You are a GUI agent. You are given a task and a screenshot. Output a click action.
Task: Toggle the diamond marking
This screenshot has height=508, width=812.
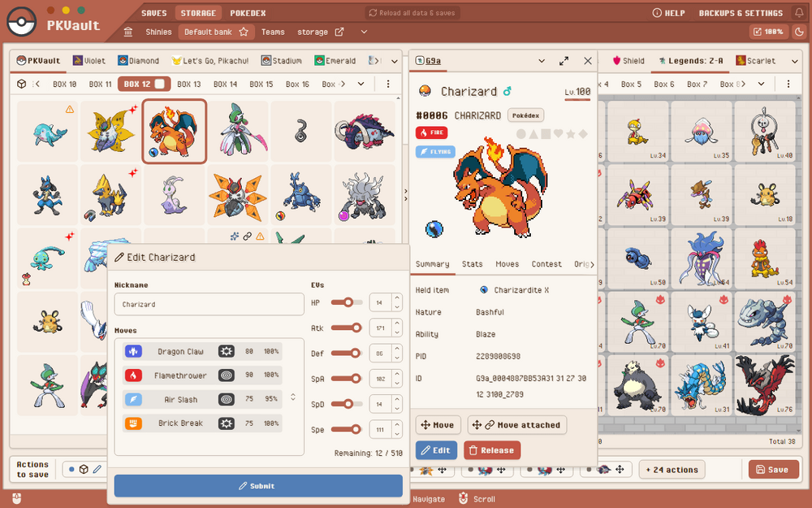point(583,134)
